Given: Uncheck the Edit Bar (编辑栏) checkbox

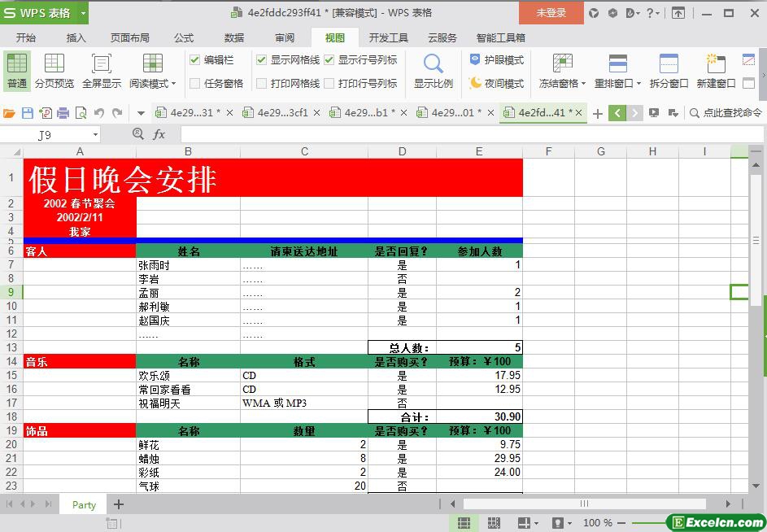Looking at the screenshot, I should click(x=195, y=60).
